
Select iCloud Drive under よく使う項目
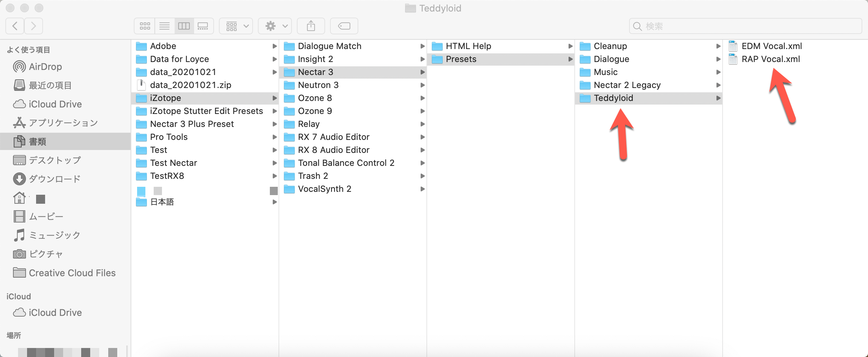65,104
